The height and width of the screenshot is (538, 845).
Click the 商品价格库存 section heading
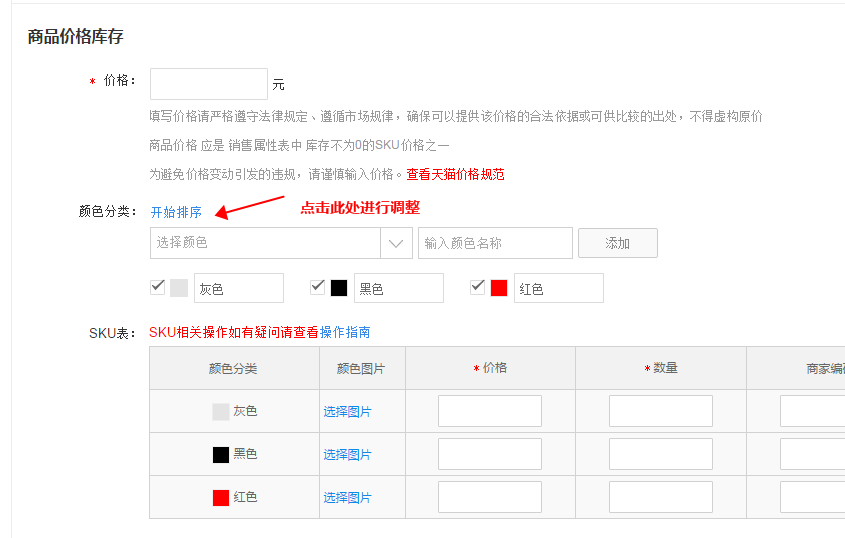pos(75,37)
